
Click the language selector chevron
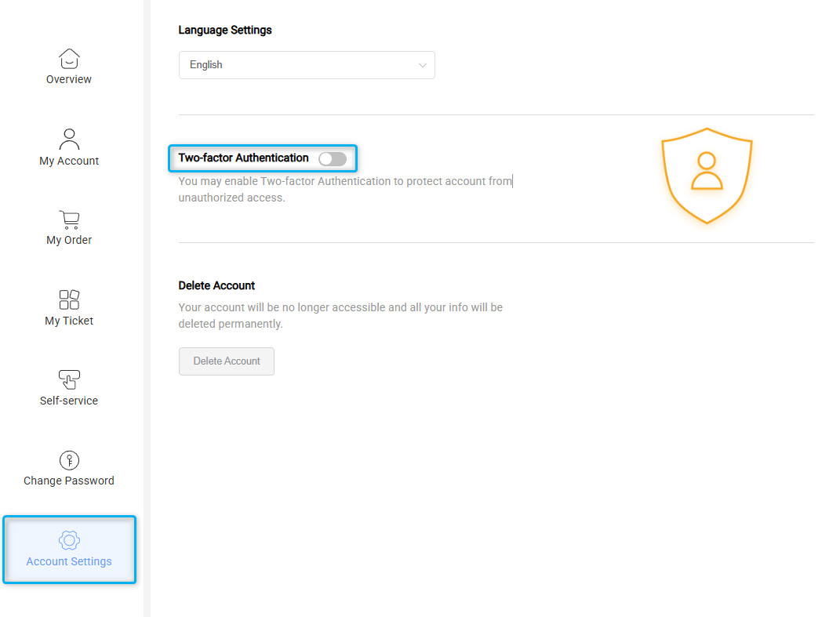coord(422,65)
